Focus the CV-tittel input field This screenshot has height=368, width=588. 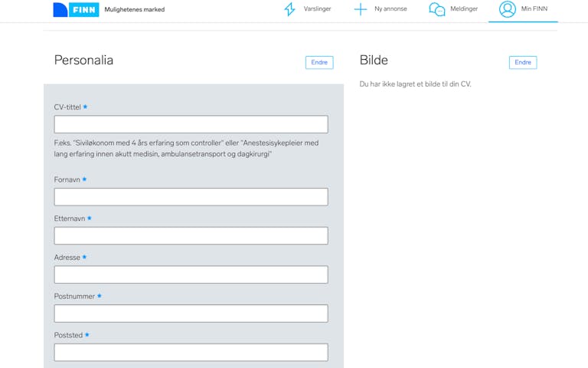click(x=191, y=124)
